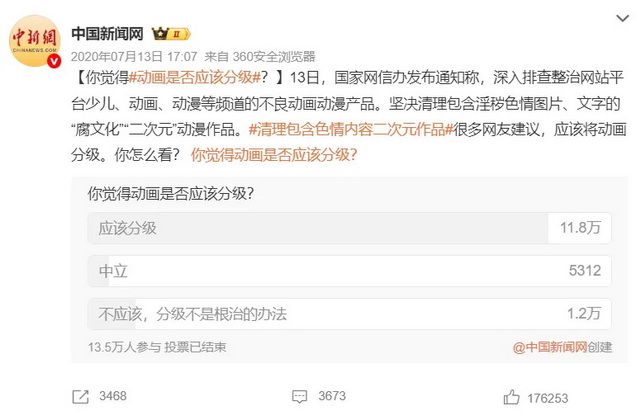Viewport: 640px width, 416px height.
Task: Like the post with thumbs-up icon
Action: tap(515, 396)
